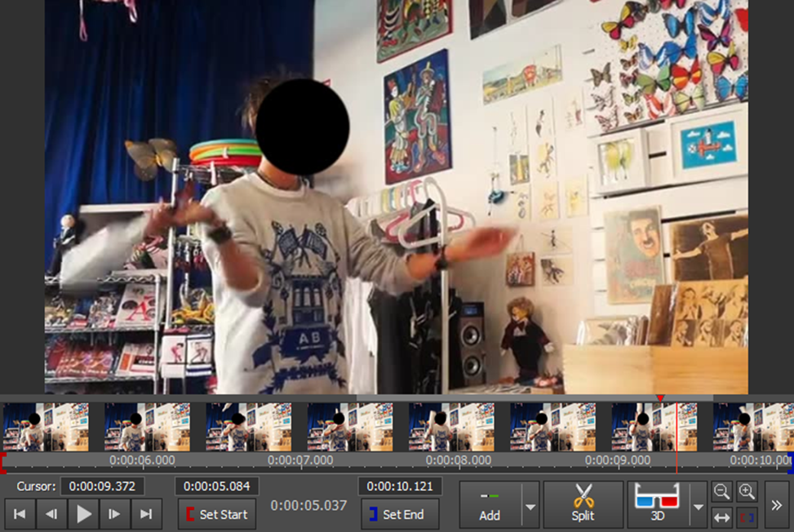This screenshot has height=532, width=794.
Task: Expand extra tools with the double chevron
Action: click(x=778, y=506)
